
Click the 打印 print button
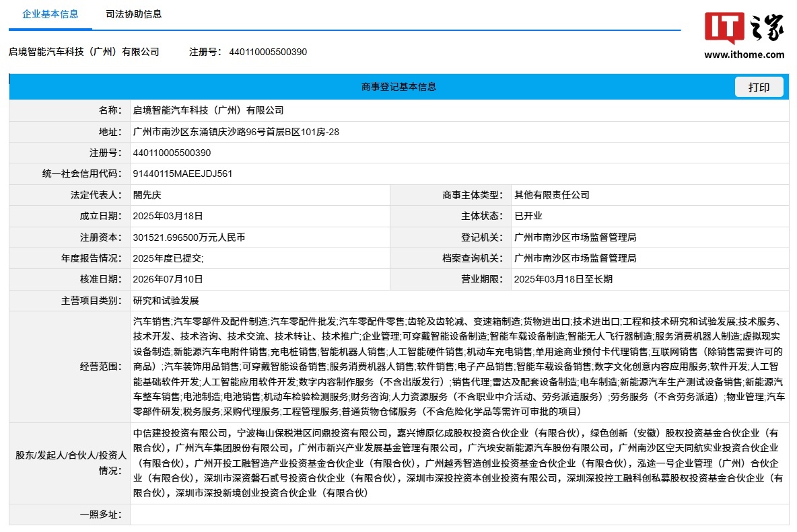tap(759, 87)
